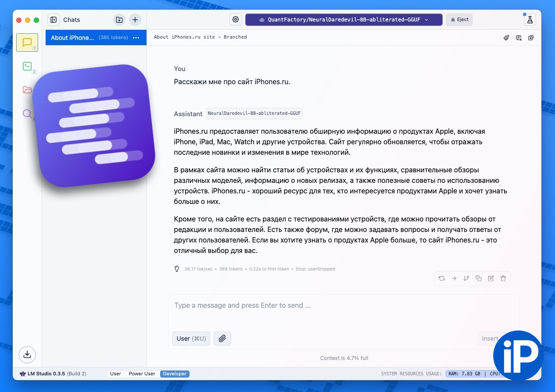Branch the chat from this message
Image resolution: width=555 pixels, height=392 pixels.
click(x=466, y=278)
